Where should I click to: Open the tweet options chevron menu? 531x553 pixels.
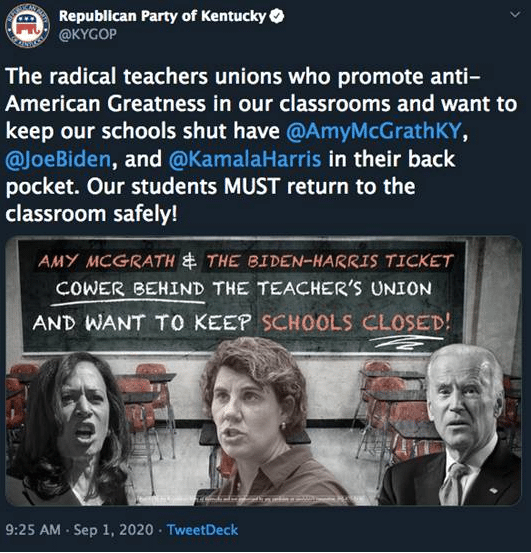515,15
